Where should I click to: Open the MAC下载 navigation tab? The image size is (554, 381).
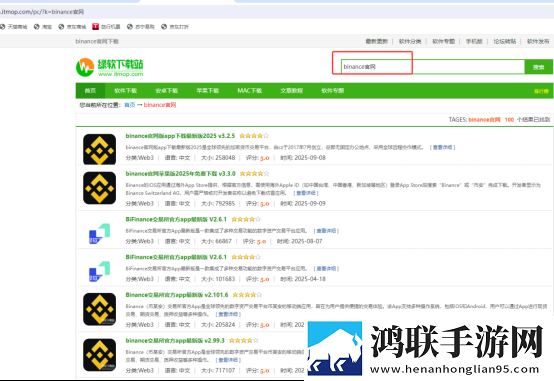[250, 90]
